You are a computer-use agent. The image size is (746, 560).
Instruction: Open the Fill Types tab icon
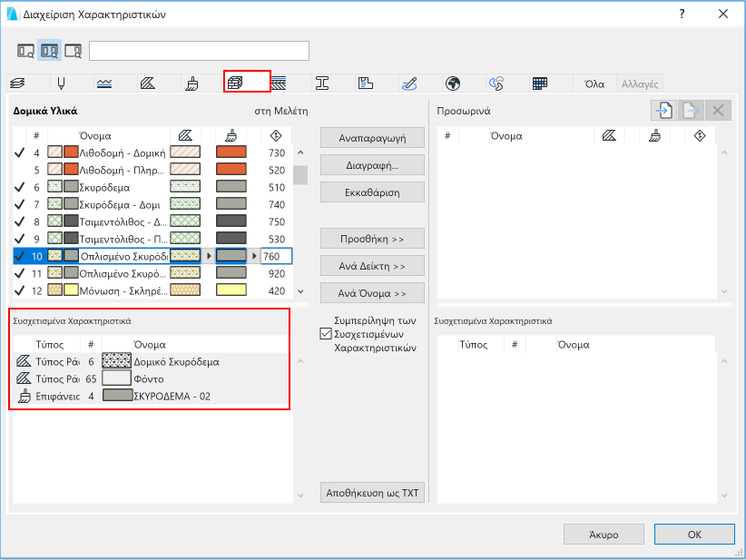click(x=148, y=84)
